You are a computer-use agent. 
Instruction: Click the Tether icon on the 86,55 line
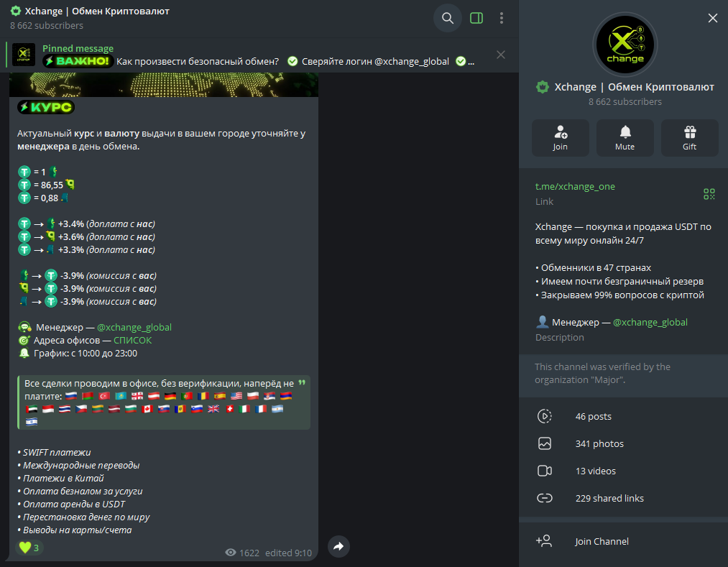tap(24, 185)
